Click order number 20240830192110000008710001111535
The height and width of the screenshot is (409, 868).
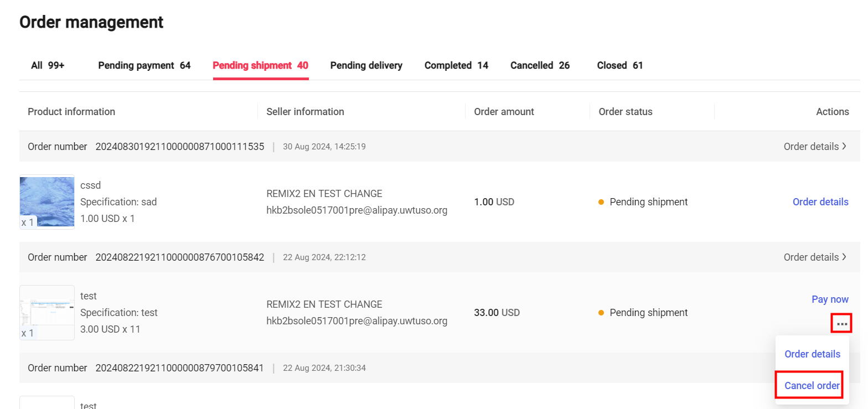click(179, 147)
